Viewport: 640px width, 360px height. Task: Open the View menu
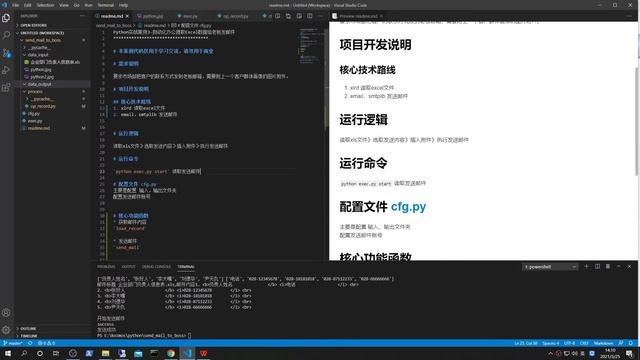click(x=64, y=5)
